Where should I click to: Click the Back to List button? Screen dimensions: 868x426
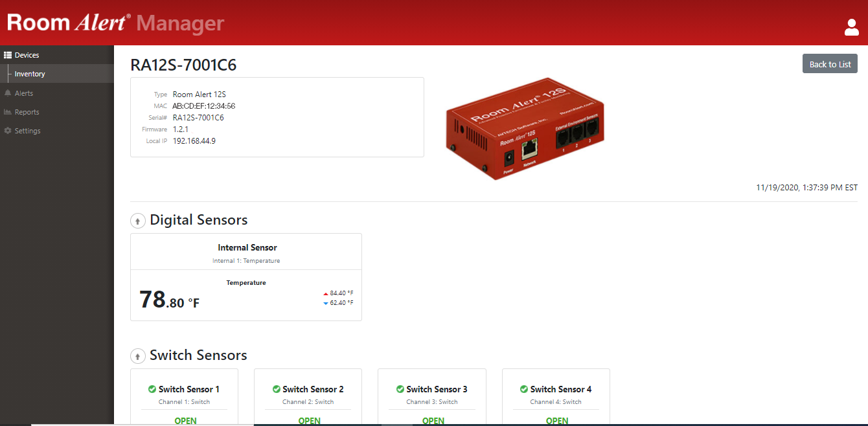[830, 63]
